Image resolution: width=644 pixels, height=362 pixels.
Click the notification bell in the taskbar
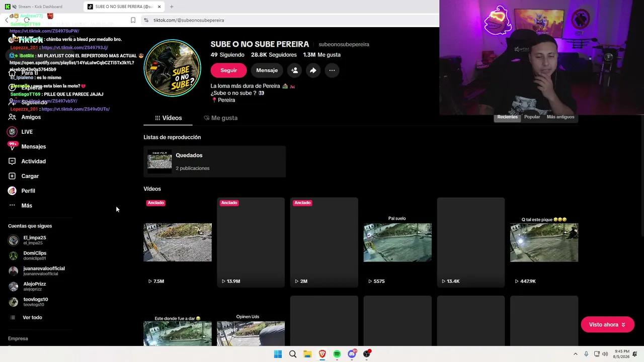tap(635, 354)
